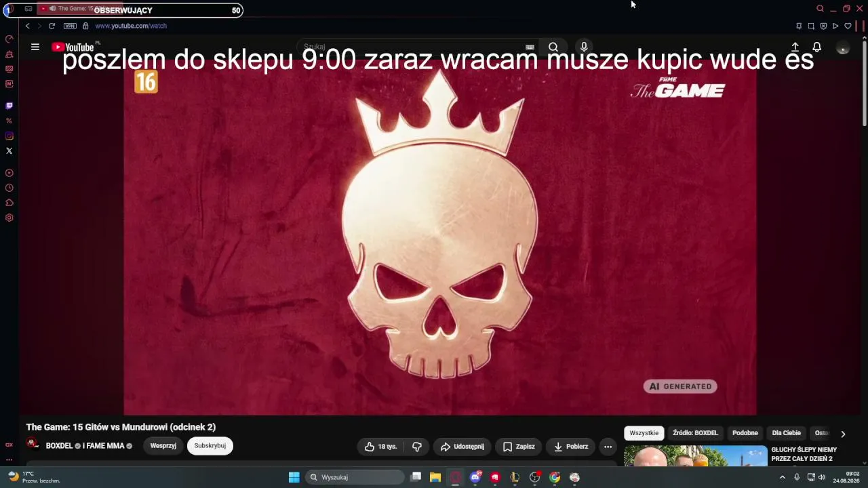Click the Wesprzyj button
868x488 pixels.
click(x=163, y=445)
